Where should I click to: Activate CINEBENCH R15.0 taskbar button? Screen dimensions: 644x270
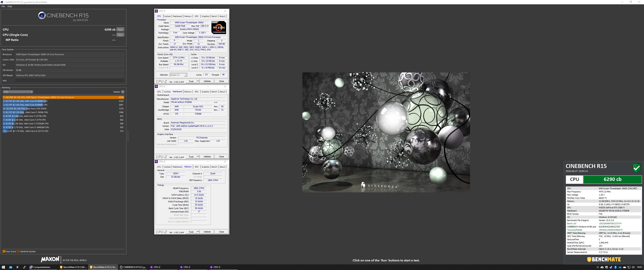pyautogui.click(x=133, y=267)
